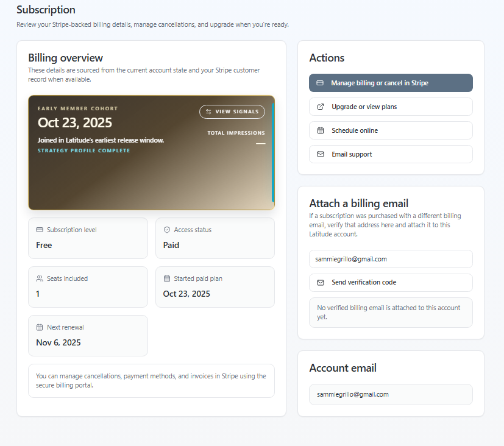504x446 pixels.
Task: Click the credit card icon in Manage billing
Action: click(x=321, y=83)
